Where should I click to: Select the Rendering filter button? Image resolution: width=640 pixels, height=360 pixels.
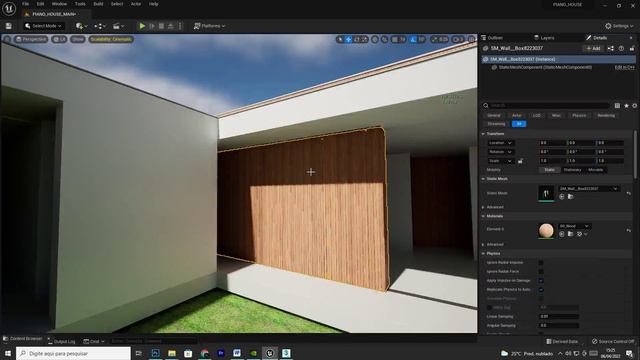tap(606, 116)
